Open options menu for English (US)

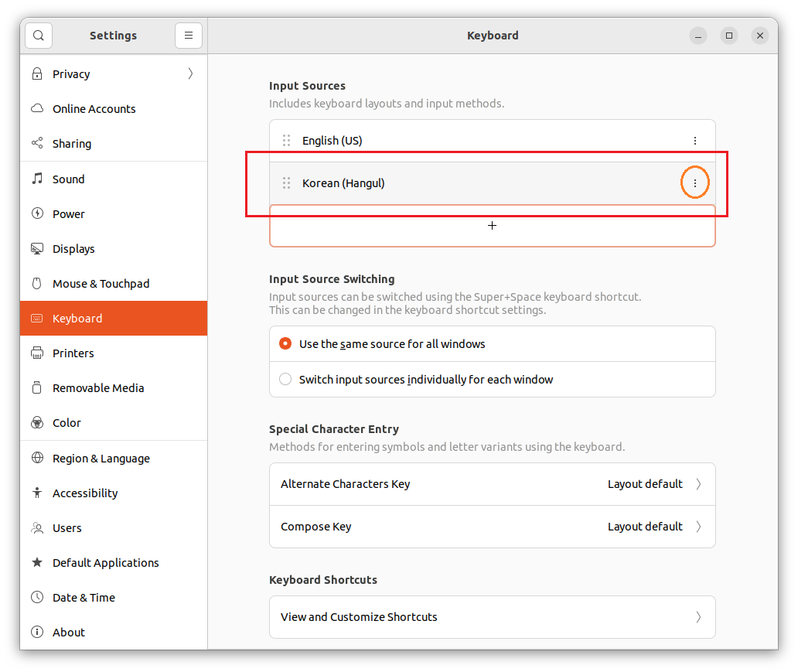694,141
